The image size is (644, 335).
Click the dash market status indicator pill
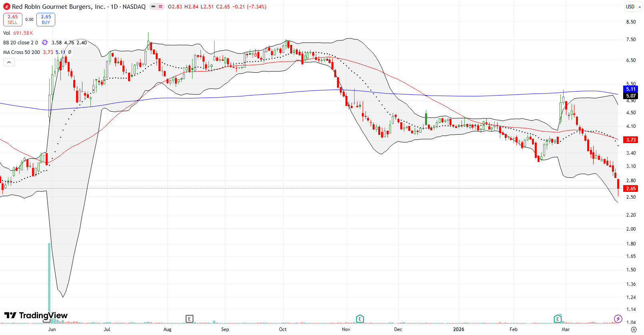tap(153, 7)
